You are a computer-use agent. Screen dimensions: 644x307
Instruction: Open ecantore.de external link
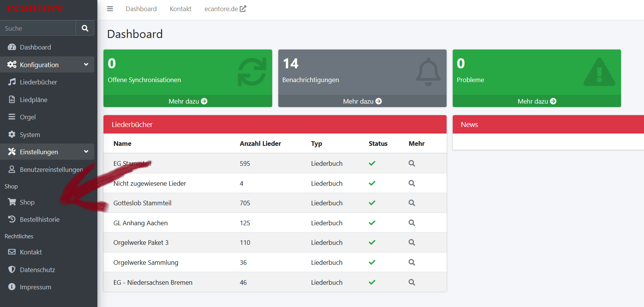(225, 9)
